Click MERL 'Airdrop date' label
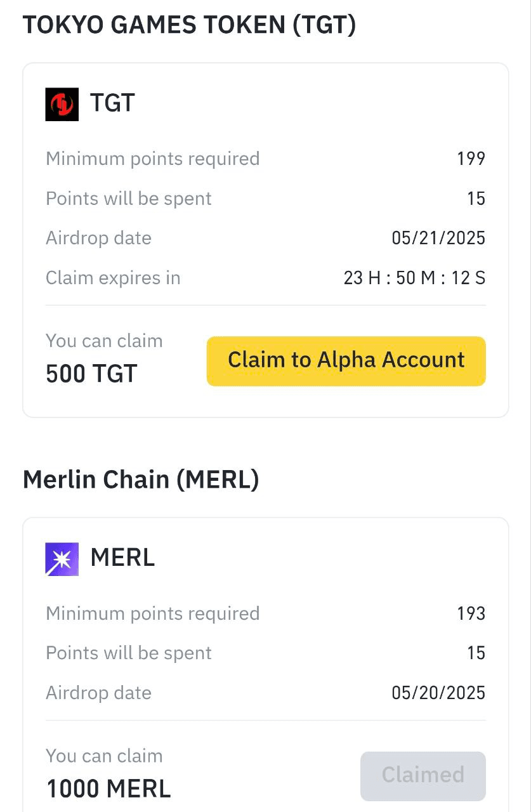 [98, 693]
